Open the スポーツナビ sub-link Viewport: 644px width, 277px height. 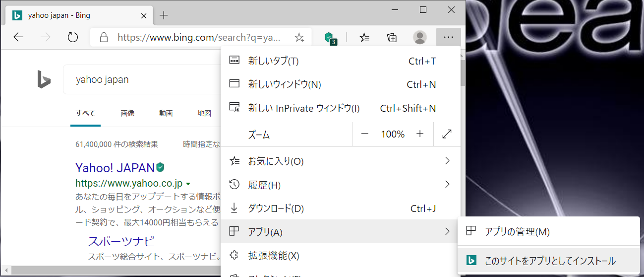(x=121, y=241)
